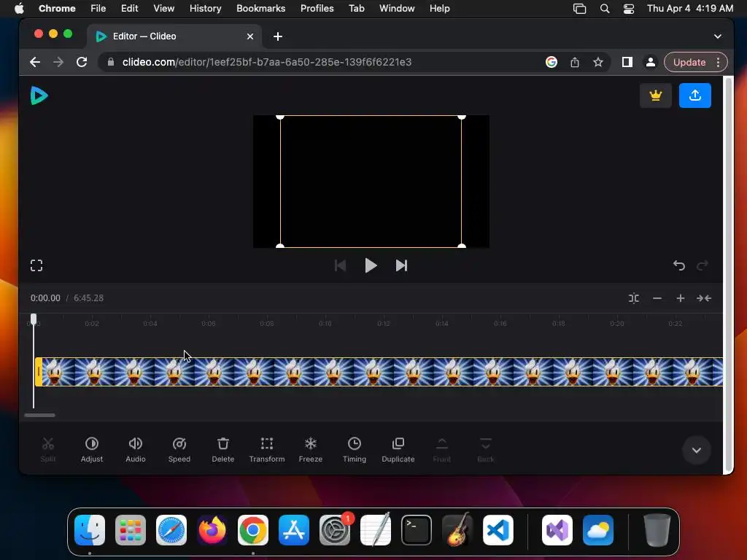
Task: Collapse the bottom toolbar with chevron
Action: 697,450
